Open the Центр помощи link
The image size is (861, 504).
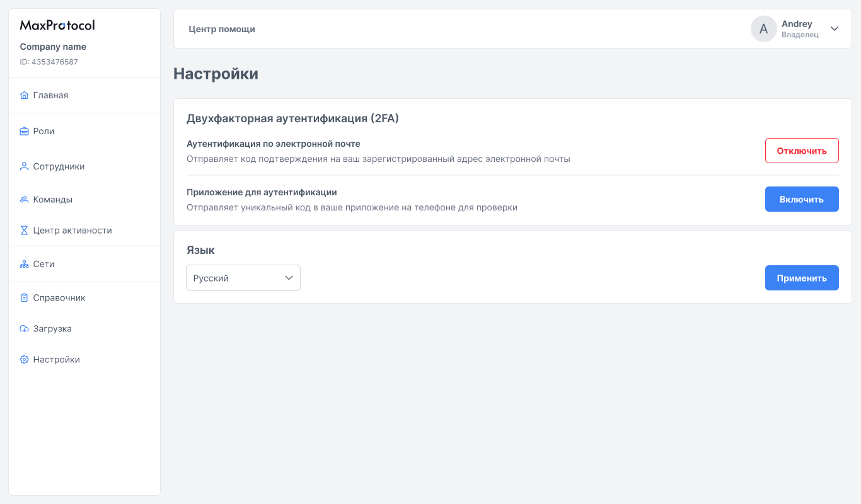point(222,29)
